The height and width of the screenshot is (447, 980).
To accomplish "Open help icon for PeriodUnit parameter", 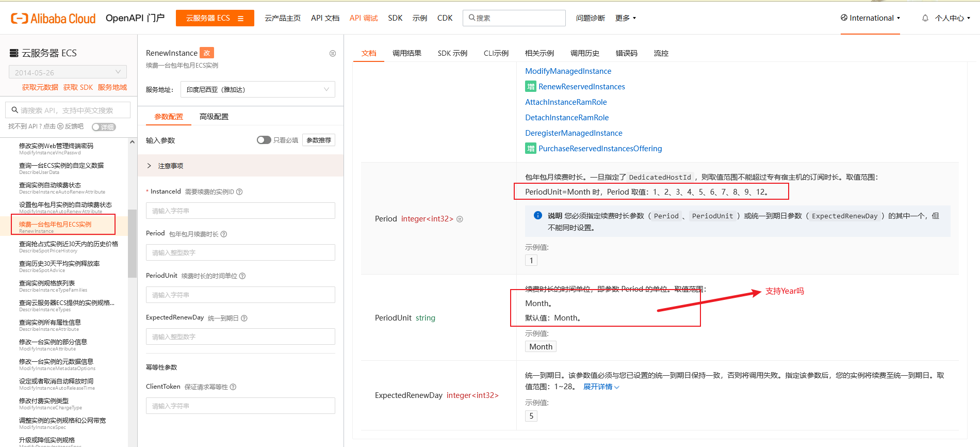I will coord(242,276).
